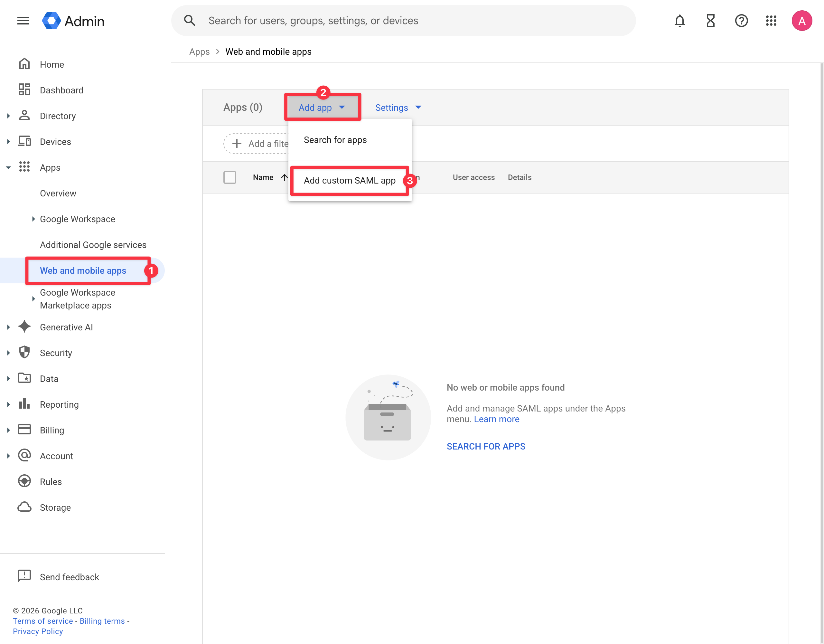Expand Google Workspace Marketplace apps arrow
824x644 pixels.
point(33,299)
